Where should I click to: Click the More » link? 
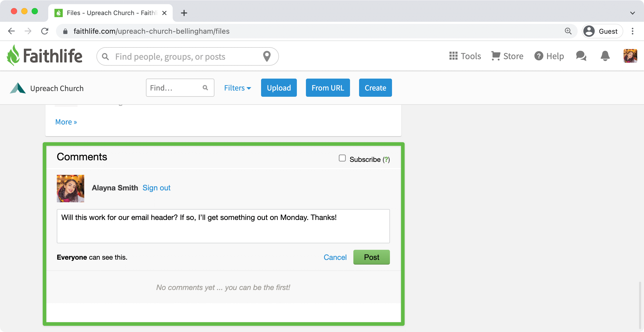click(66, 122)
